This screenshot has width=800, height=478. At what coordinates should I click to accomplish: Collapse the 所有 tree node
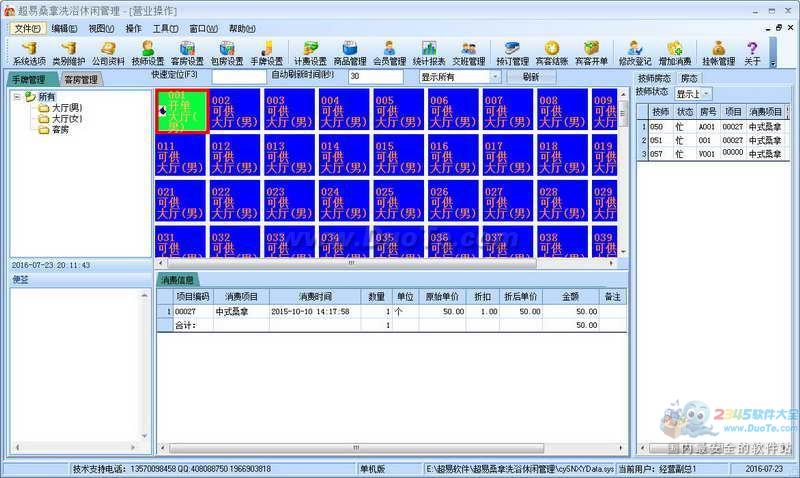pos(17,96)
